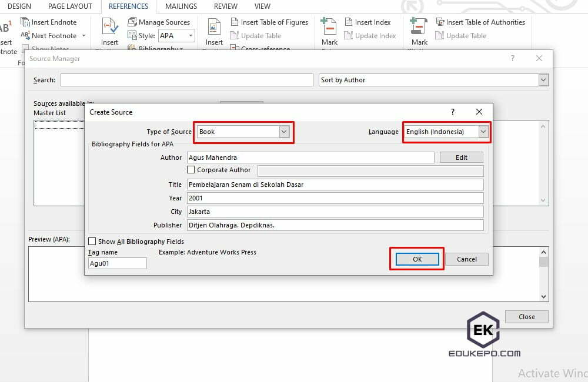The height and width of the screenshot is (382, 588).
Task: Click the Insert Index icon
Action: click(x=369, y=22)
